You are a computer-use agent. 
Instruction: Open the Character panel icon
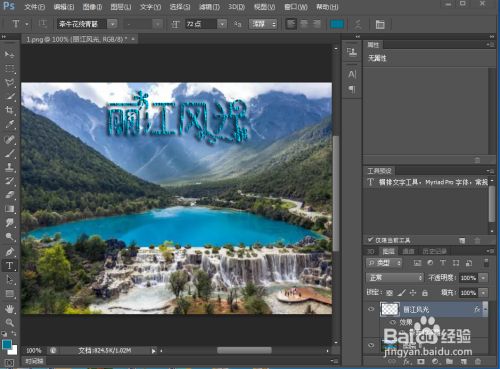(352, 74)
